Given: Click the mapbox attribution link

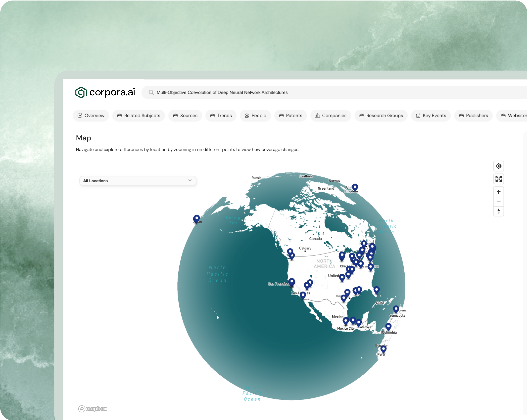Looking at the screenshot, I should click(93, 409).
